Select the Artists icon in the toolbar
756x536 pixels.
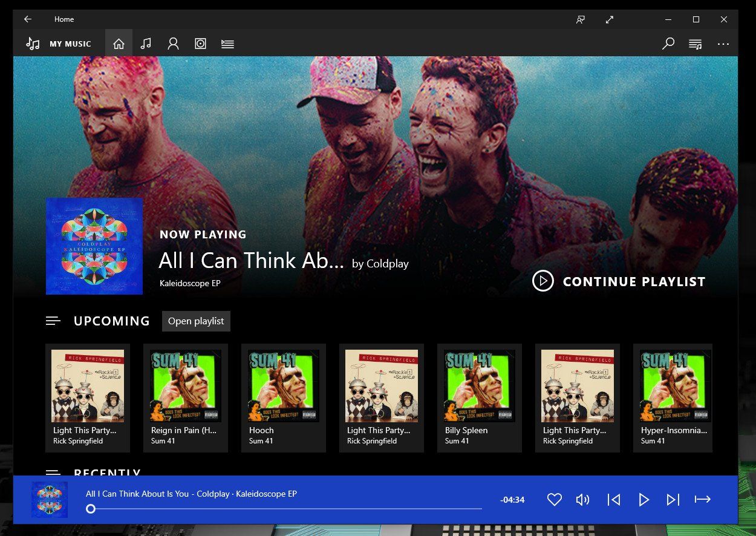(173, 43)
